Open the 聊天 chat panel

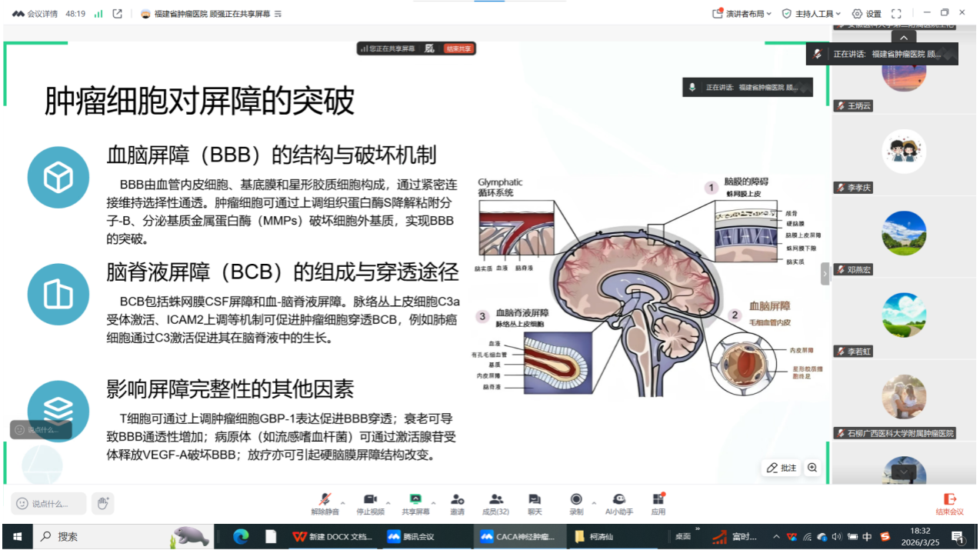pyautogui.click(x=535, y=500)
